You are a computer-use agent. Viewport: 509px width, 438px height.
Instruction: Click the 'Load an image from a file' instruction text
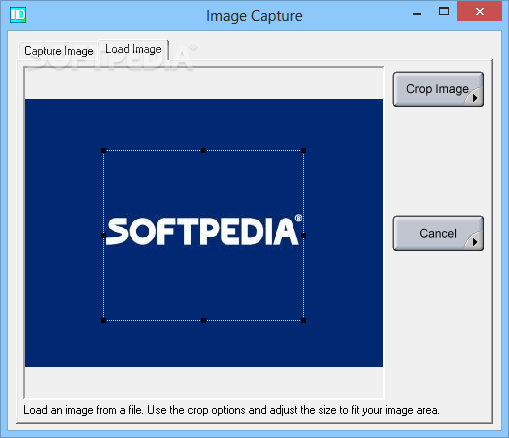click(x=231, y=410)
